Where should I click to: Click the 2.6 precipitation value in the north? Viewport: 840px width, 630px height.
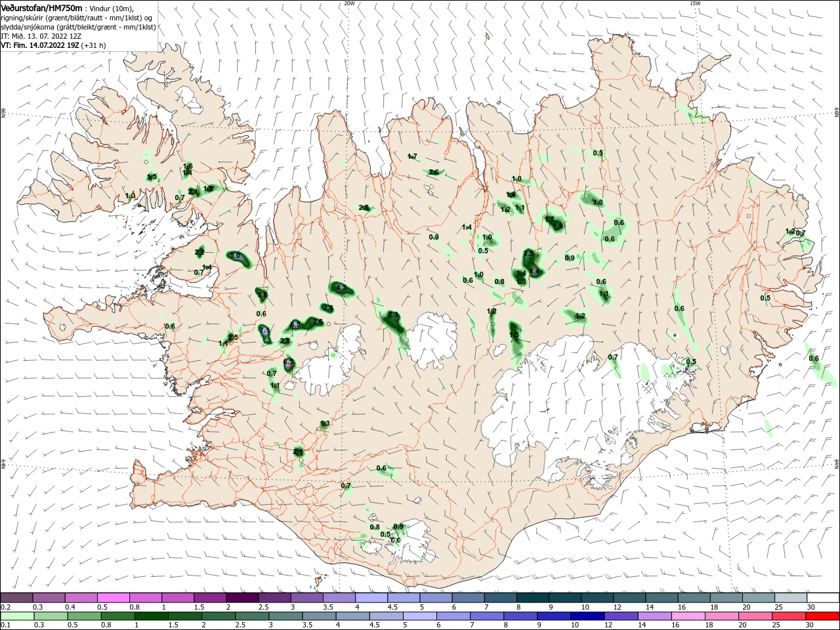pyautogui.click(x=434, y=173)
